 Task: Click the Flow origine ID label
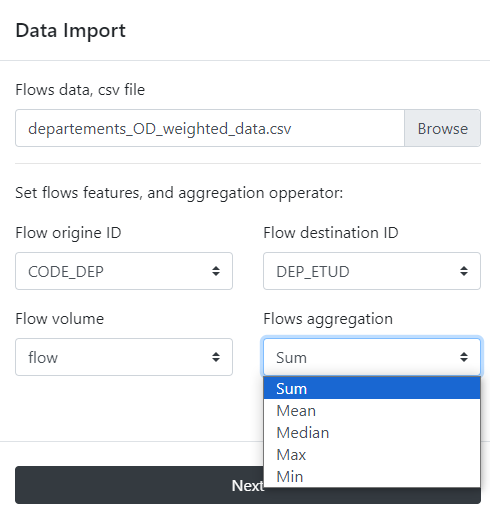pyautogui.click(x=68, y=233)
